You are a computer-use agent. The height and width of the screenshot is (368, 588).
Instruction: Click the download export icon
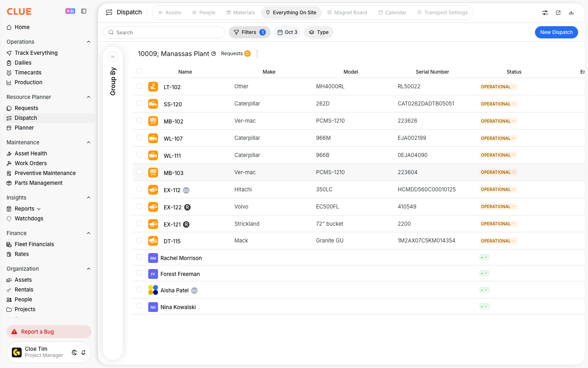click(571, 13)
